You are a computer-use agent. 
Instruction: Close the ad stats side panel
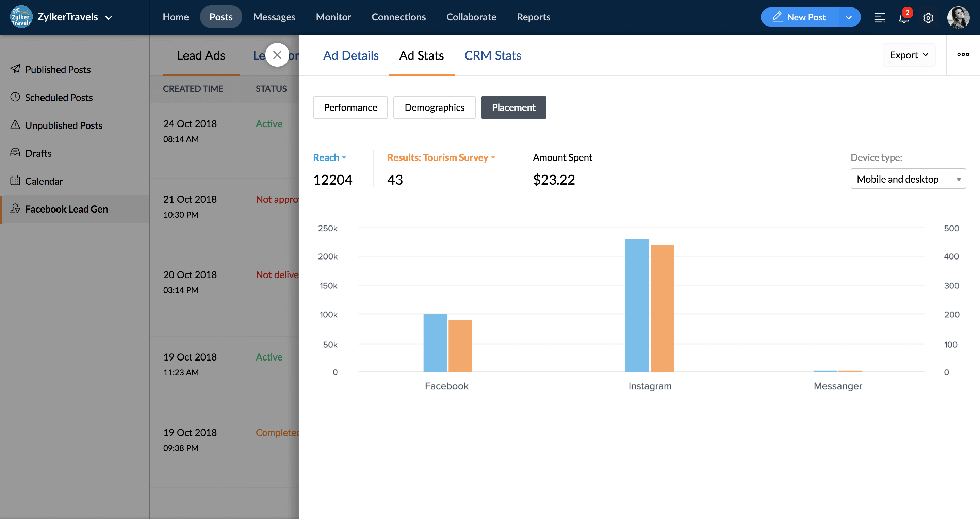[277, 55]
